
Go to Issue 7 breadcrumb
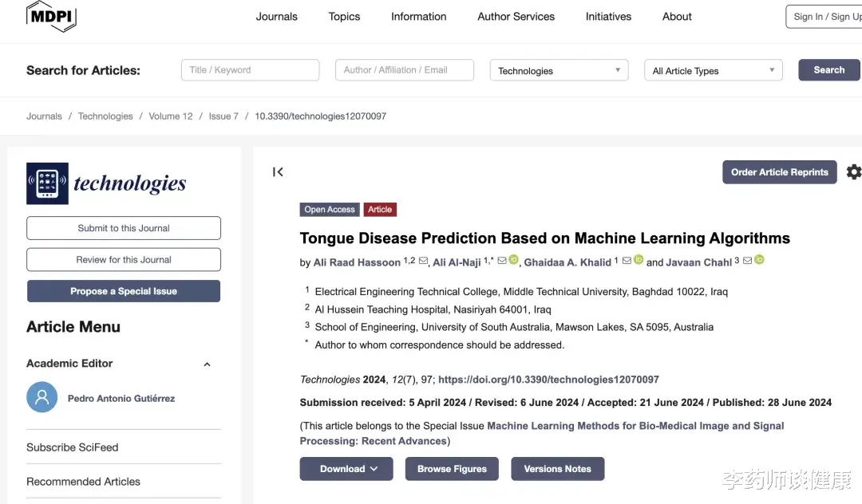pyautogui.click(x=223, y=116)
